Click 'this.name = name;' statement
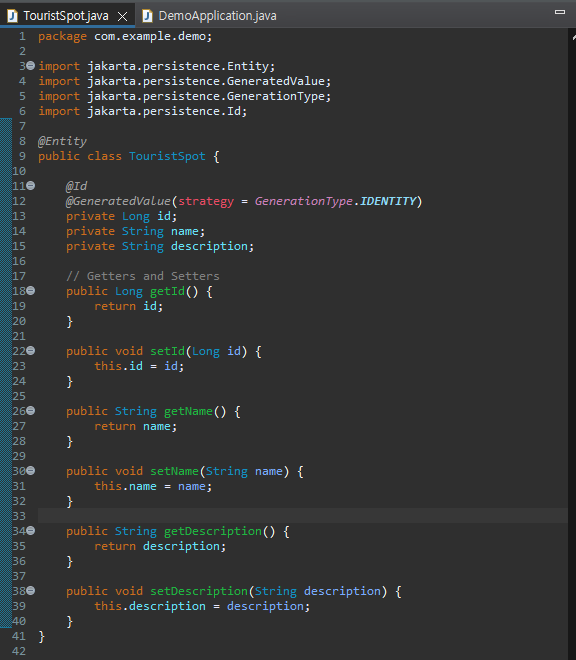The width and height of the screenshot is (576, 660). tap(153, 486)
